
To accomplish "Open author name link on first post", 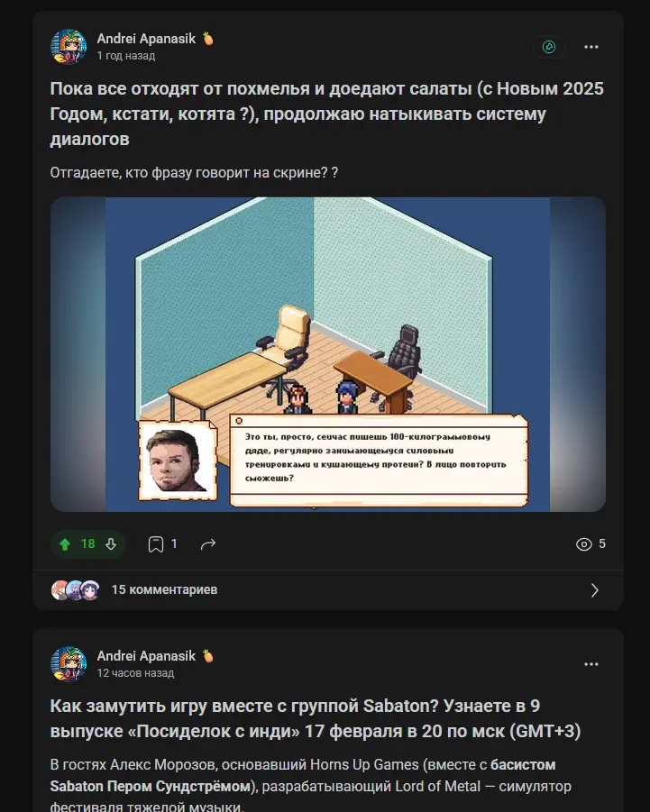I will 146,39.
